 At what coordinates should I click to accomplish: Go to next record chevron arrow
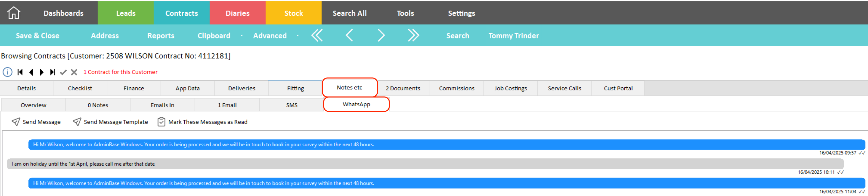tap(381, 35)
